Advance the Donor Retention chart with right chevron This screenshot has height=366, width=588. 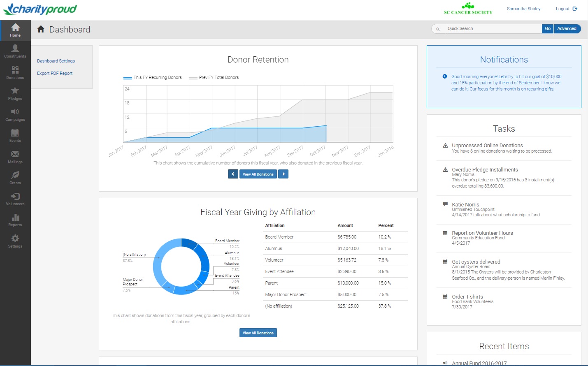tap(283, 174)
